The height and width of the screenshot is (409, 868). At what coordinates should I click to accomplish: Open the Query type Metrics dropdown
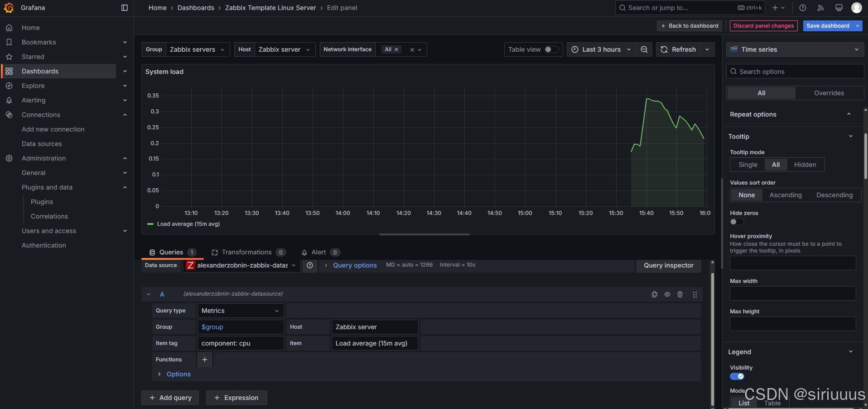point(241,311)
